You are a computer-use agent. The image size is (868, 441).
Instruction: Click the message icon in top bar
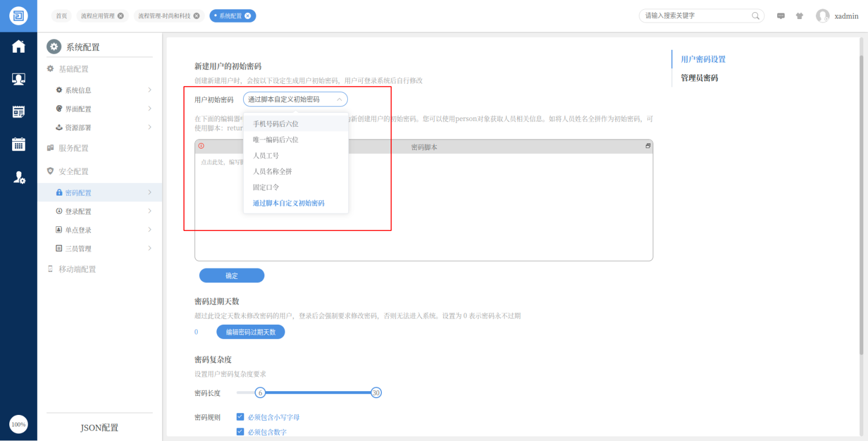781,16
